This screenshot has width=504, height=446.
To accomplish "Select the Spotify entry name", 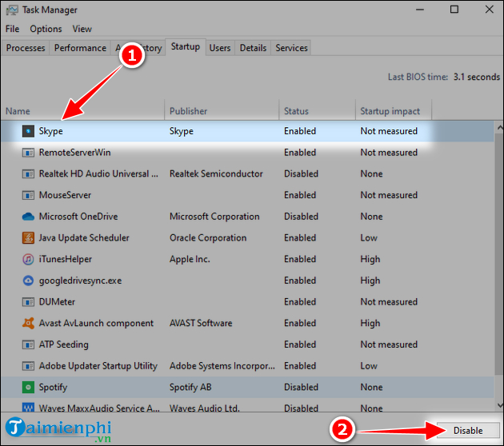I will 53,388.
